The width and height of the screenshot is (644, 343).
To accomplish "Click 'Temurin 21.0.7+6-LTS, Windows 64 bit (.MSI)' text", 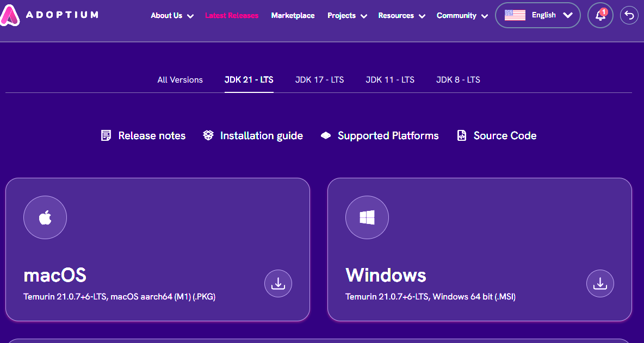I will point(430,296).
